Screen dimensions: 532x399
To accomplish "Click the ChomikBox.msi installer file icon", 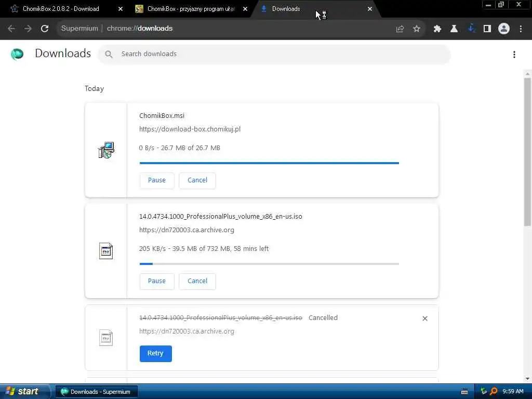I will [106, 150].
